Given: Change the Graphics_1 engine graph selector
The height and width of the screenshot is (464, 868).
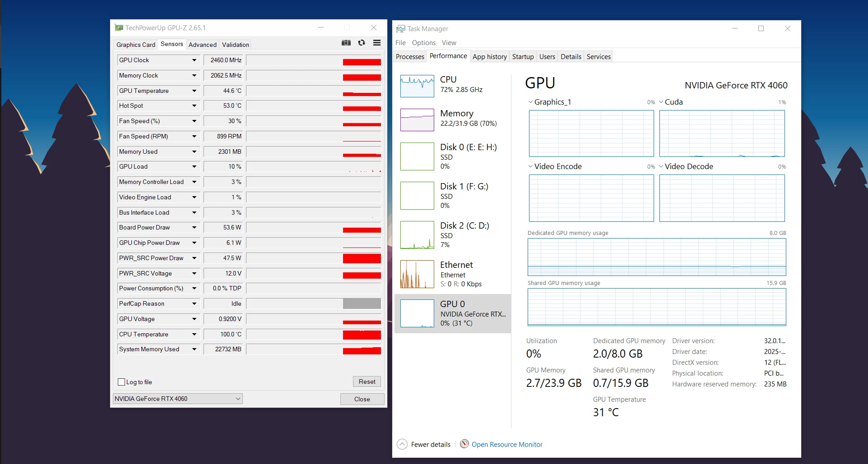Looking at the screenshot, I should pyautogui.click(x=550, y=102).
